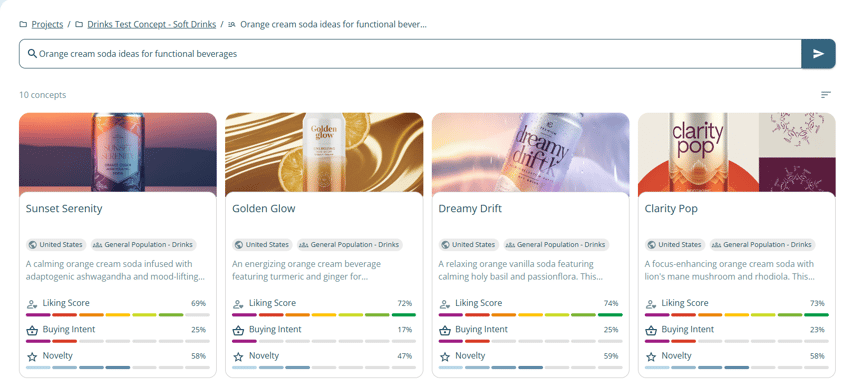Click the Orange cream soda breadcrumb text
Screen dimensions: 852x387
[333, 24]
